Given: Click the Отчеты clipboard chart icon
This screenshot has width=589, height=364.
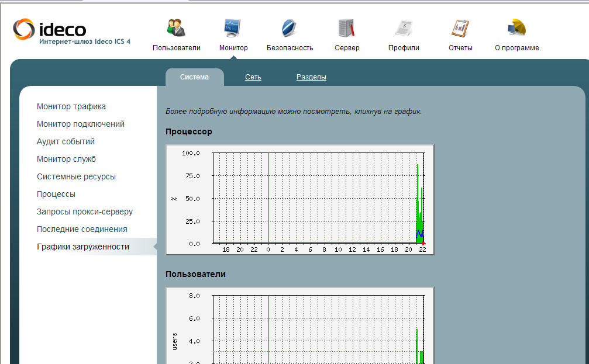Looking at the screenshot, I should [460, 28].
